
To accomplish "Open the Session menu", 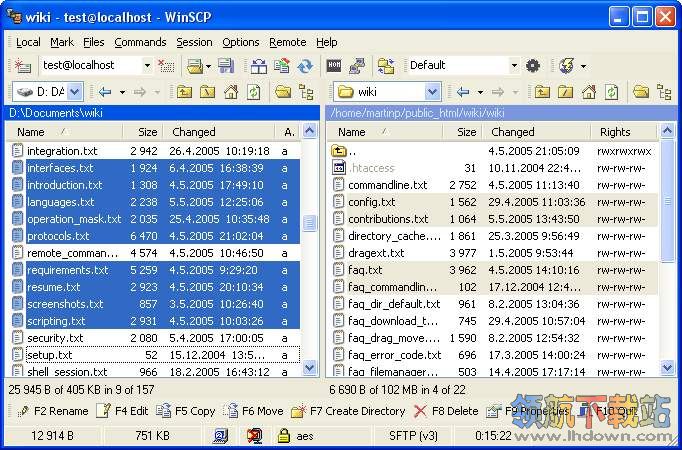I will click(194, 42).
